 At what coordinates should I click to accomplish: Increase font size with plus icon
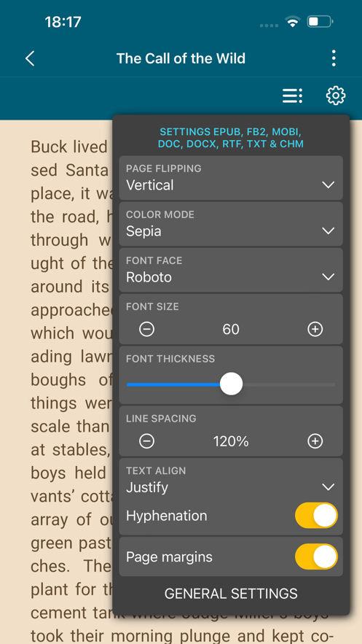click(x=315, y=329)
